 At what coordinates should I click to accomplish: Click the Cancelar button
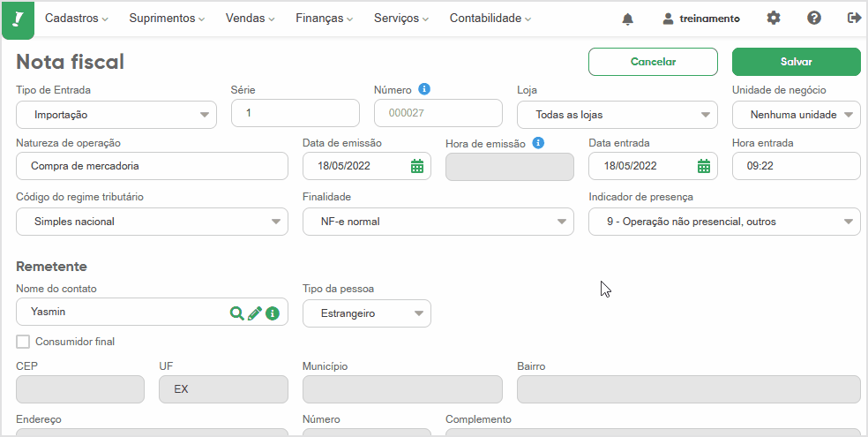[x=654, y=62]
